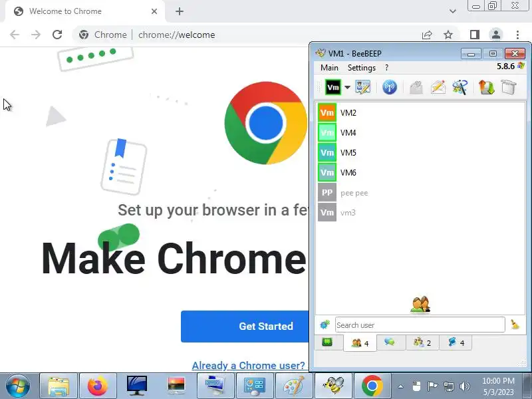Click the Already a Chrome user? link

pyautogui.click(x=248, y=365)
